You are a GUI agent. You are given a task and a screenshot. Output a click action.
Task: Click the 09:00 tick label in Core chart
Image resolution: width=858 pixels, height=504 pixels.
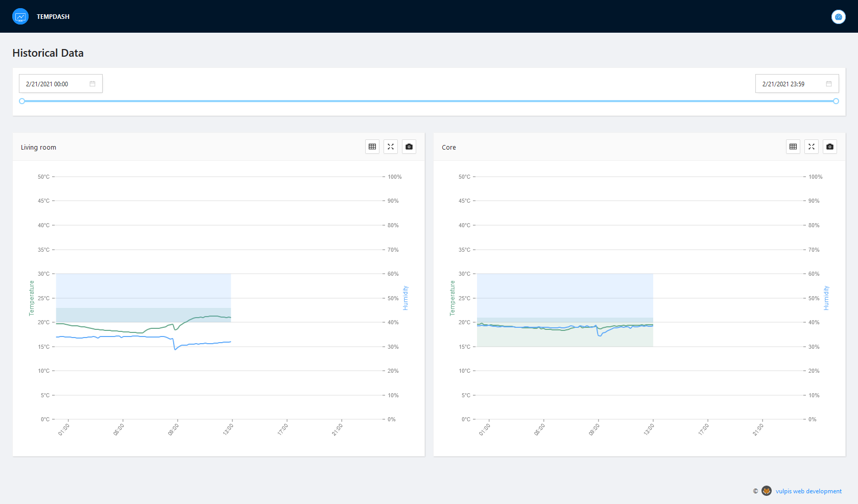[x=594, y=429]
